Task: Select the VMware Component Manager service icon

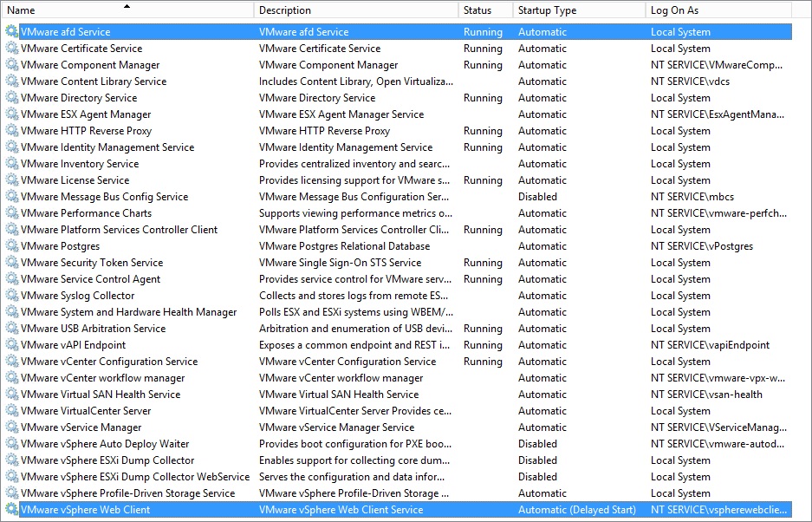Action: [x=12, y=65]
